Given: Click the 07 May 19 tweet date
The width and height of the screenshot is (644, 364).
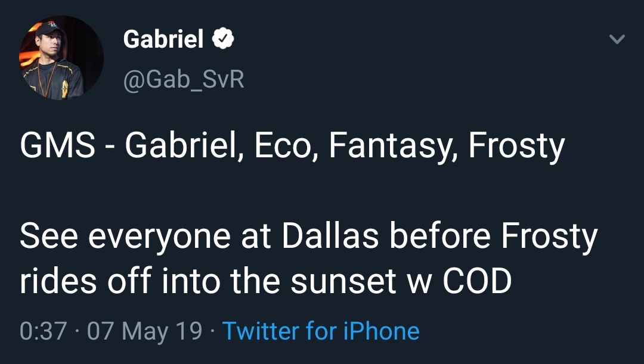Looking at the screenshot, I should coord(145,331).
